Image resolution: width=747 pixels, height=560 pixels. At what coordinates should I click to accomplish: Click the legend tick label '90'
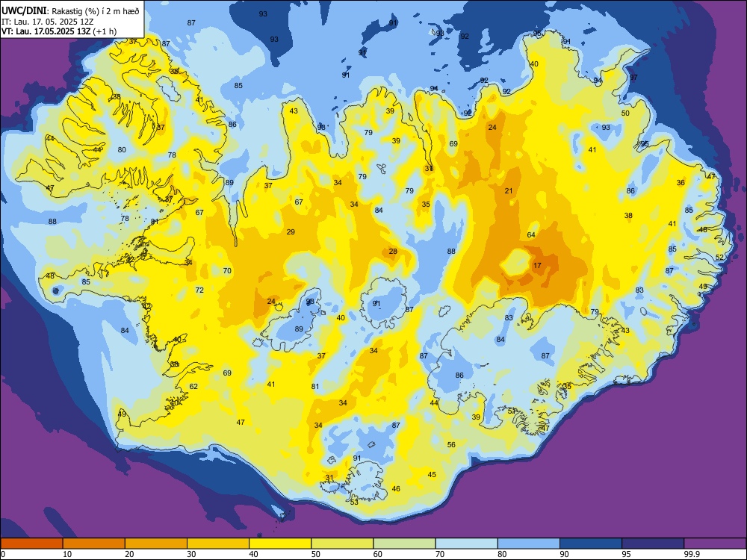[564, 554]
